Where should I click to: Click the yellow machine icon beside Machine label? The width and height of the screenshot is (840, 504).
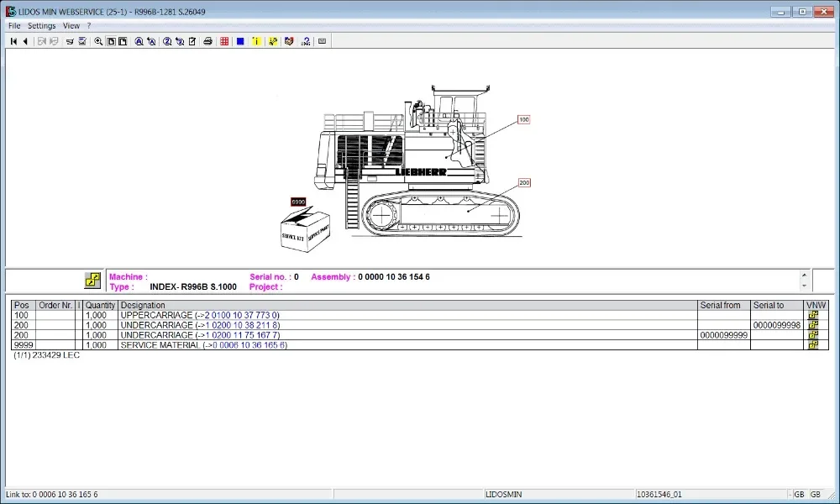[92, 281]
